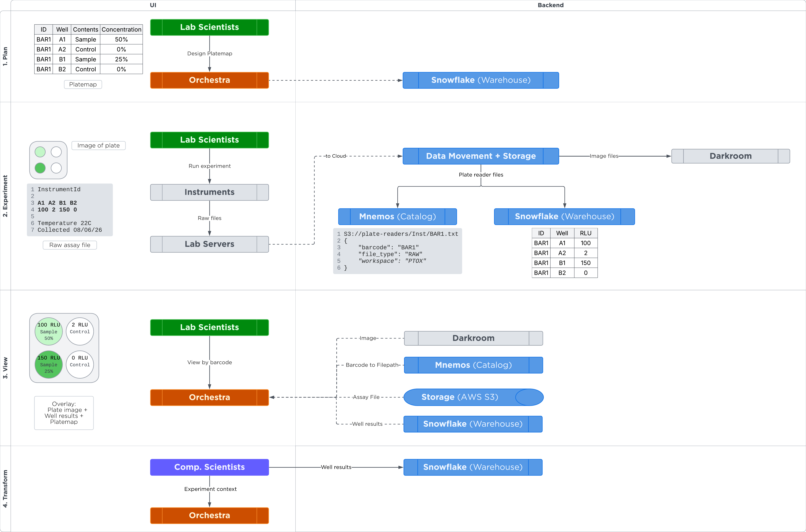
Task: Click the Backend column header
Action: [x=551, y=5]
